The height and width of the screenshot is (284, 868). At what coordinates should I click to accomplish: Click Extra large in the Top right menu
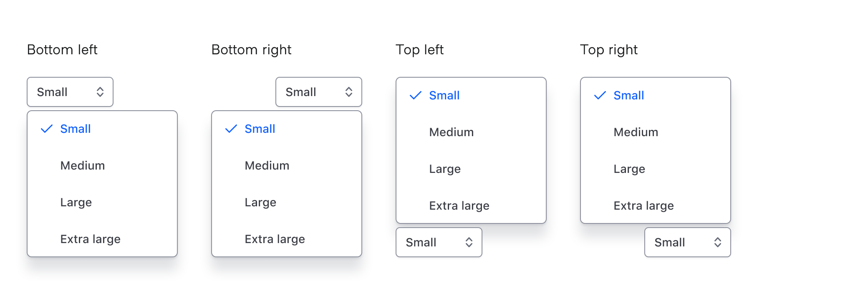[x=643, y=205]
